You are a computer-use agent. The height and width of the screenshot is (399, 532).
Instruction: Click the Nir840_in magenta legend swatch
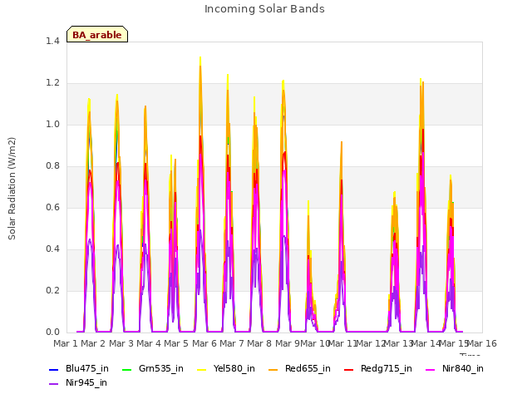coord(431,369)
